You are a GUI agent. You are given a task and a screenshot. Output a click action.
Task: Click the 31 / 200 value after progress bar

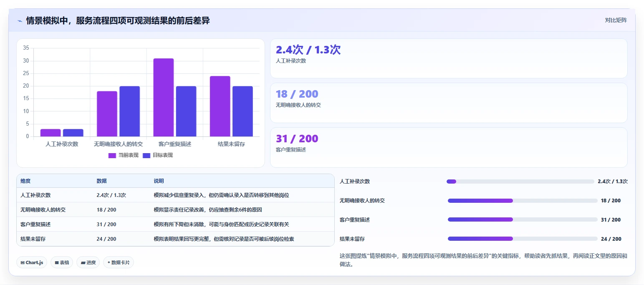pyautogui.click(x=611, y=220)
